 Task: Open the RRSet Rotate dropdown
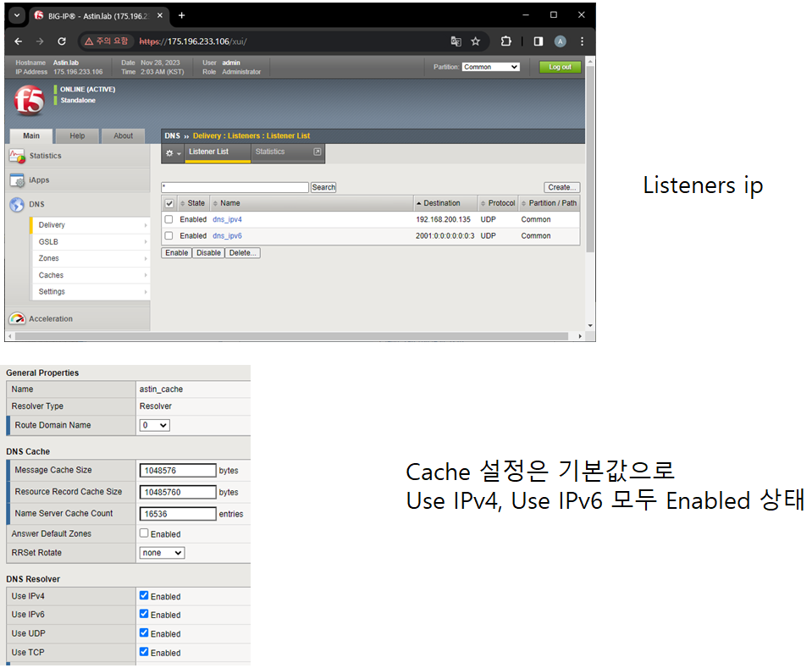(x=162, y=553)
